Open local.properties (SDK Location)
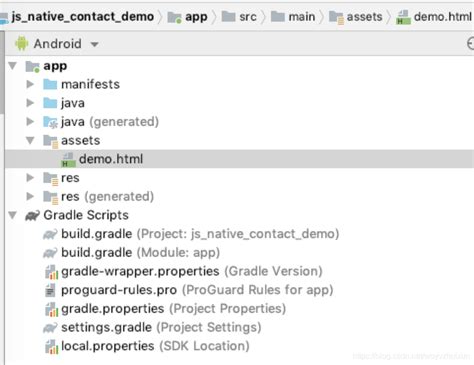This screenshot has height=365, width=474. (x=155, y=346)
